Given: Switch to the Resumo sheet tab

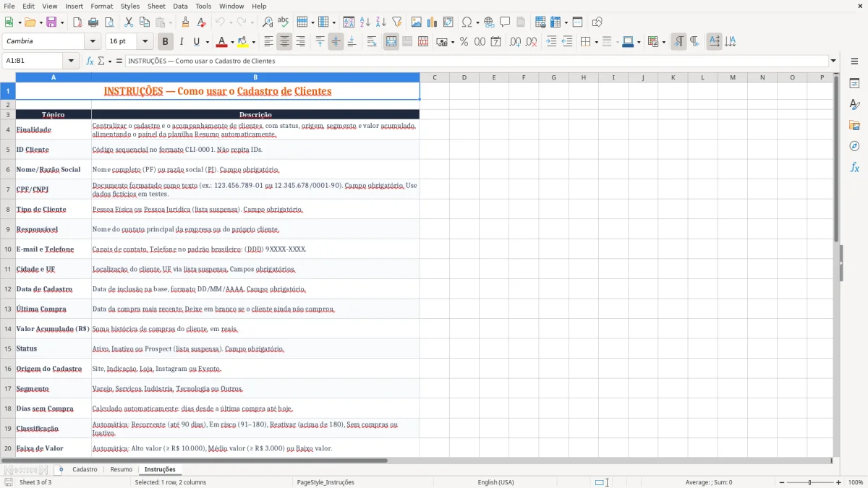Looking at the screenshot, I should pyautogui.click(x=121, y=470).
